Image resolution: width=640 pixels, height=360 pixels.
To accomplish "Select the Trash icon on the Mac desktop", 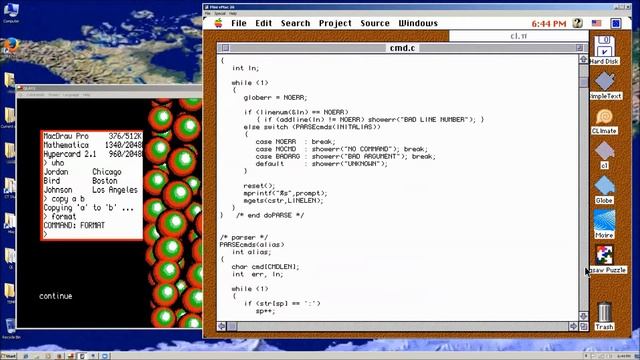I will [x=604, y=316].
